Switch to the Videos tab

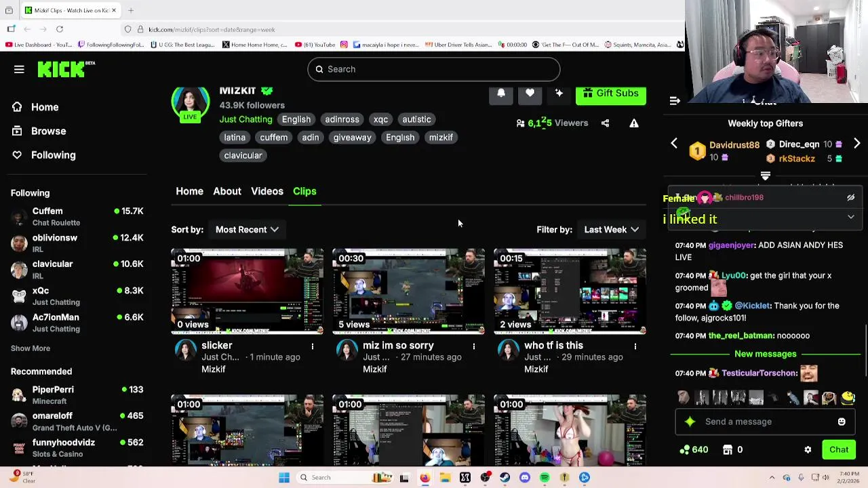coord(267,191)
